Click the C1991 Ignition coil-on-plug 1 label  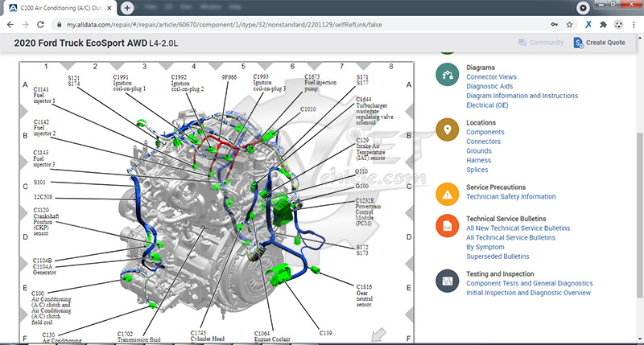click(130, 83)
